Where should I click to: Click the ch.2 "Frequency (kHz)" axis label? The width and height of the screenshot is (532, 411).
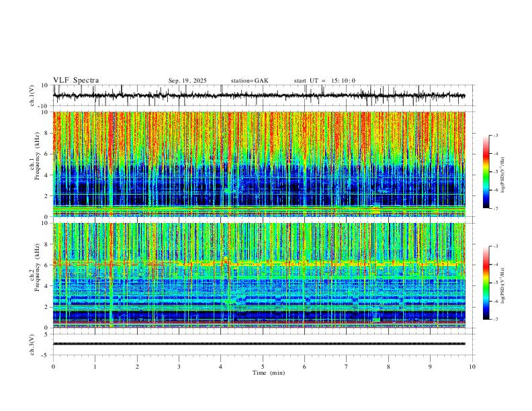point(38,267)
